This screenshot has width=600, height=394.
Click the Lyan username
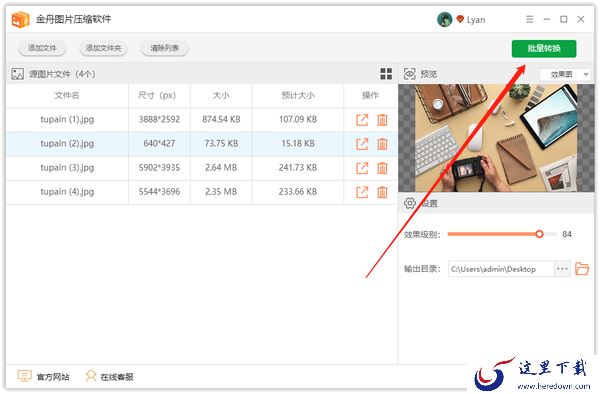476,20
